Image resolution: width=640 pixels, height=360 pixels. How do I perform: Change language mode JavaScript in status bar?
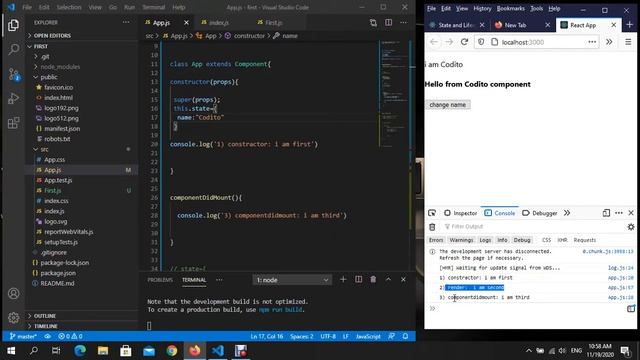(368, 336)
